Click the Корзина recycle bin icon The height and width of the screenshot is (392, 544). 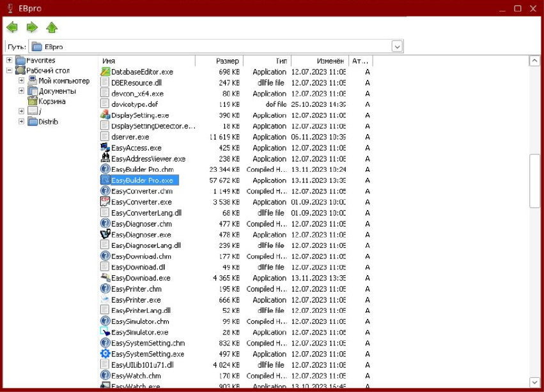(x=33, y=102)
